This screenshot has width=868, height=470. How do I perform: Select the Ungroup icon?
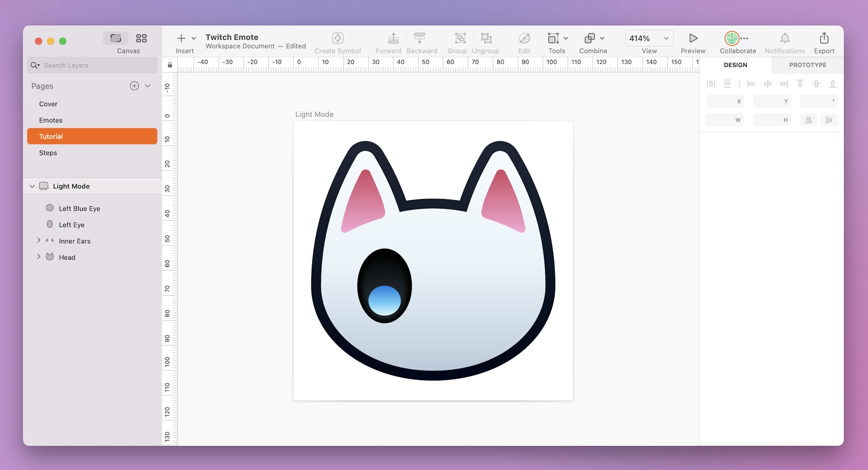click(485, 38)
